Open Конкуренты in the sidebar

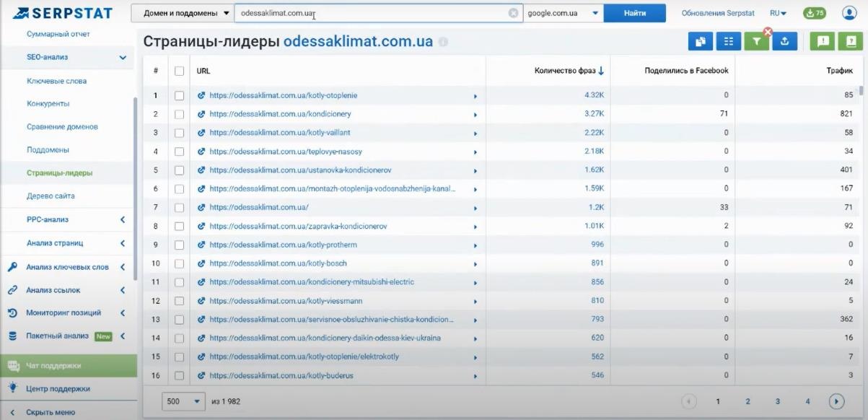[48, 104]
